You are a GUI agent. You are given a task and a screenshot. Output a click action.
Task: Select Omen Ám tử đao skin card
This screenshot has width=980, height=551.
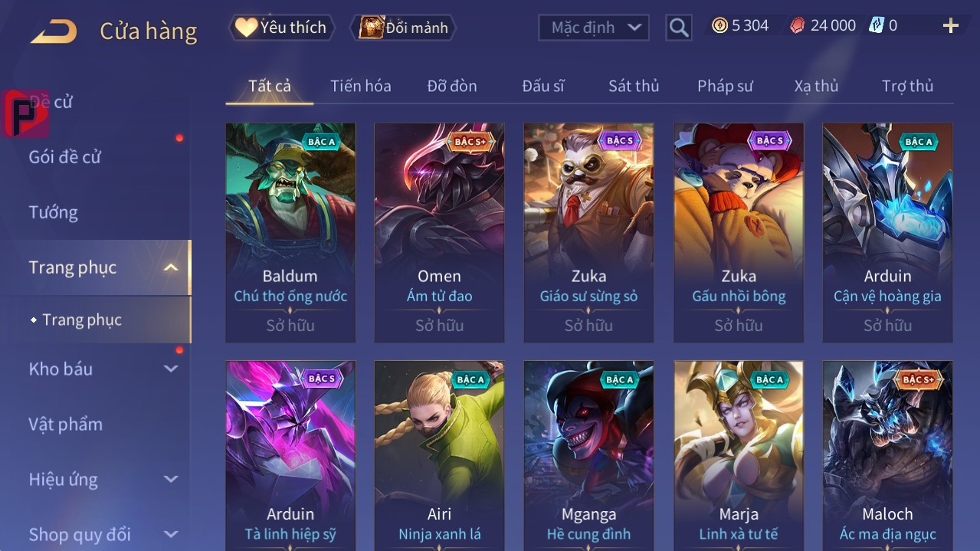pyautogui.click(x=439, y=233)
